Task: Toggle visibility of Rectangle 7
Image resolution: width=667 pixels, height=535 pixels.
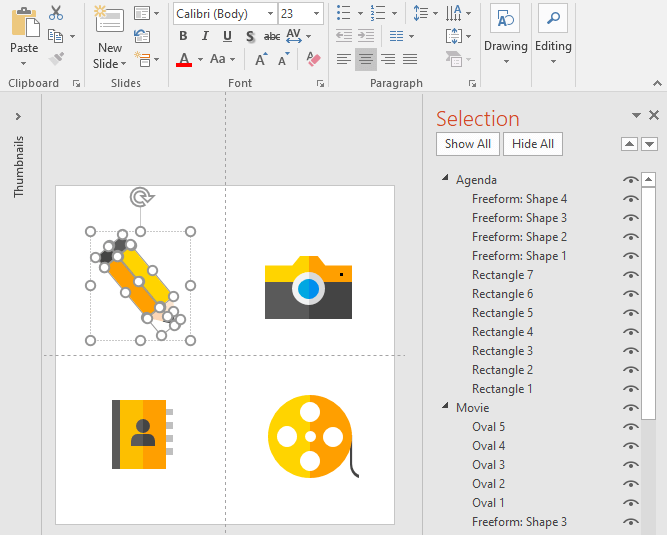Action: [x=630, y=275]
